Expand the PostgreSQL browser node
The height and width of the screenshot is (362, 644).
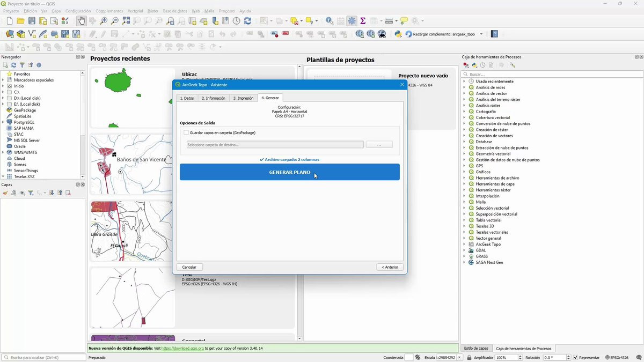point(3,122)
